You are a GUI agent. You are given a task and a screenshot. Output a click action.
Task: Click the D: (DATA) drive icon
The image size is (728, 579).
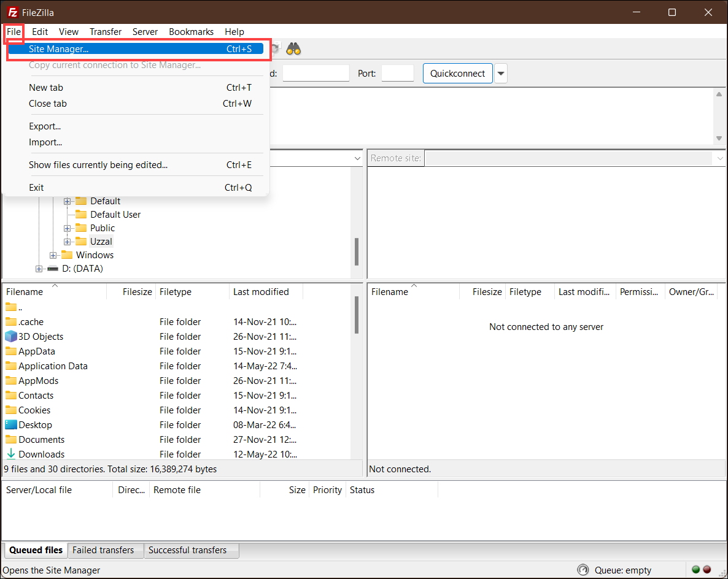(53, 269)
